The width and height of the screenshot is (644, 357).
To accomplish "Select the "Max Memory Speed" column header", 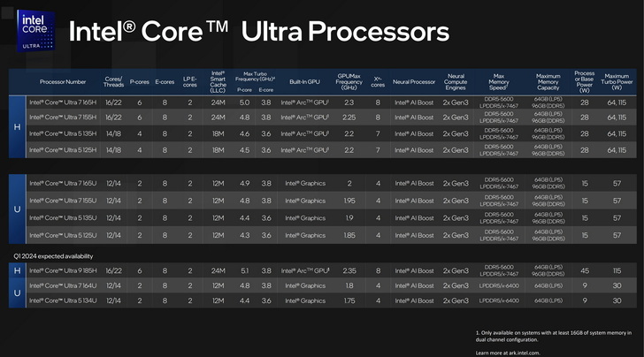I will click(x=496, y=82).
